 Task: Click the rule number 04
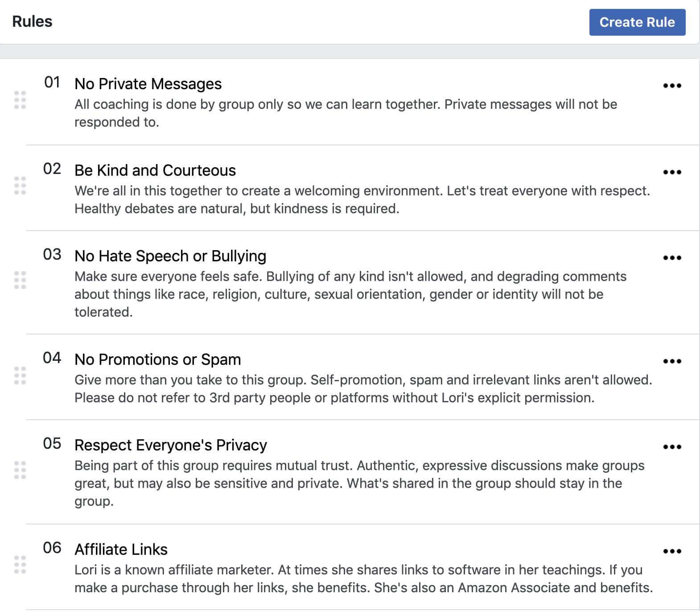click(x=52, y=358)
